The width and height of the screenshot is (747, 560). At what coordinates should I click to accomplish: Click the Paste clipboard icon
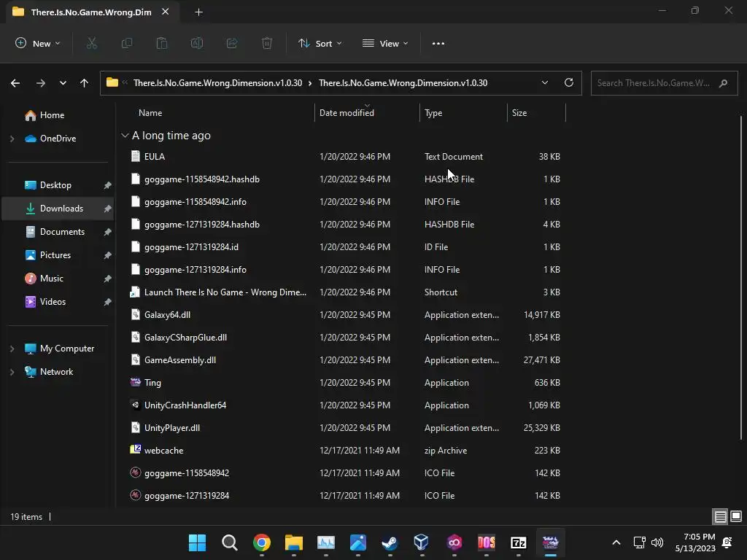click(162, 43)
